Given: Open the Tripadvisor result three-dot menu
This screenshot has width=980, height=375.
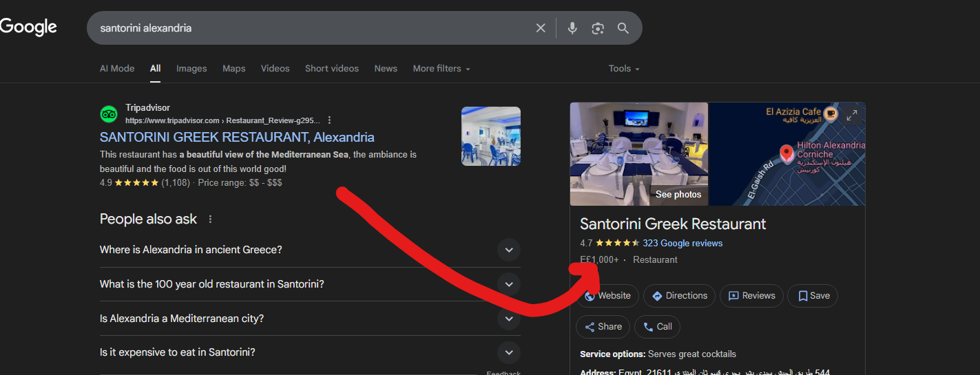Looking at the screenshot, I should tap(330, 120).
